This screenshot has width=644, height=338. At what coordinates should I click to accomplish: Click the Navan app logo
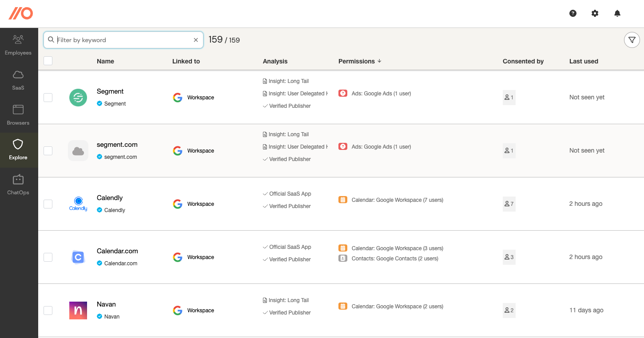[78, 310]
